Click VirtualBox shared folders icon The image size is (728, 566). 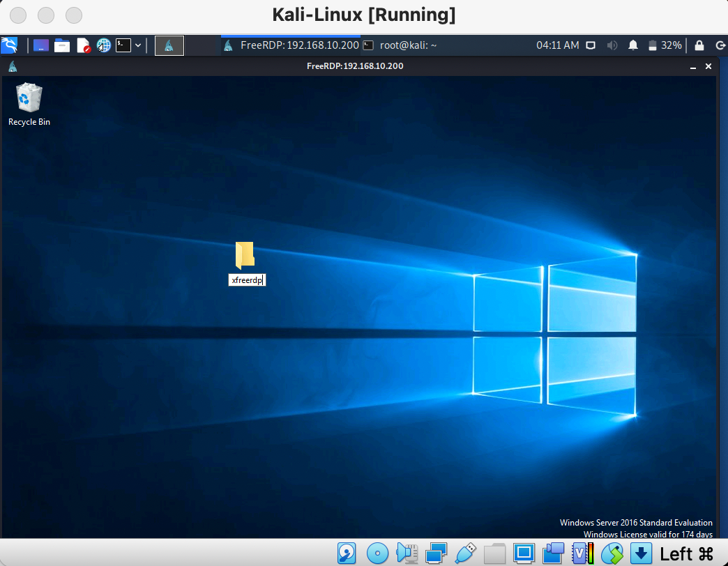click(x=494, y=553)
